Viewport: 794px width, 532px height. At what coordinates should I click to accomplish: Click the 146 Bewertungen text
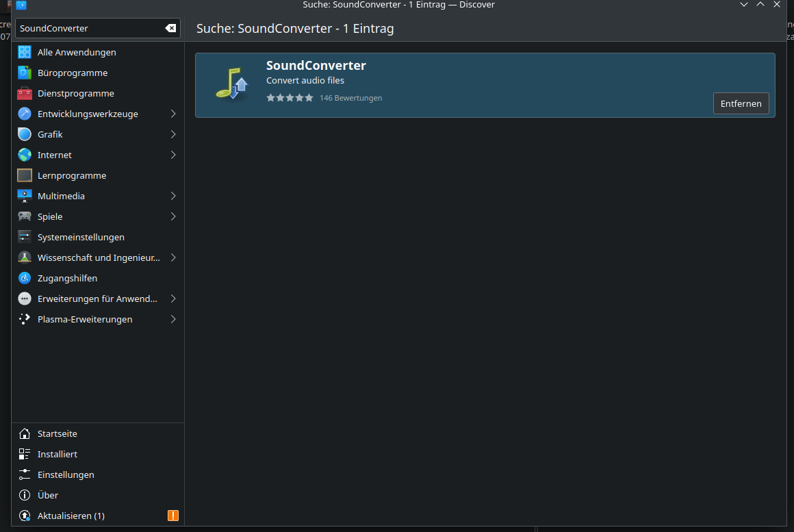pyautogui.click(x=351, y=98)
